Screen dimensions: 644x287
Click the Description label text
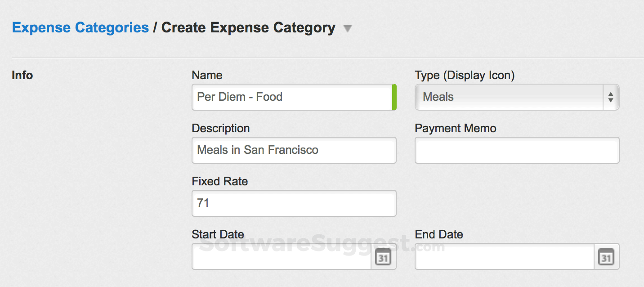(220, 128)
